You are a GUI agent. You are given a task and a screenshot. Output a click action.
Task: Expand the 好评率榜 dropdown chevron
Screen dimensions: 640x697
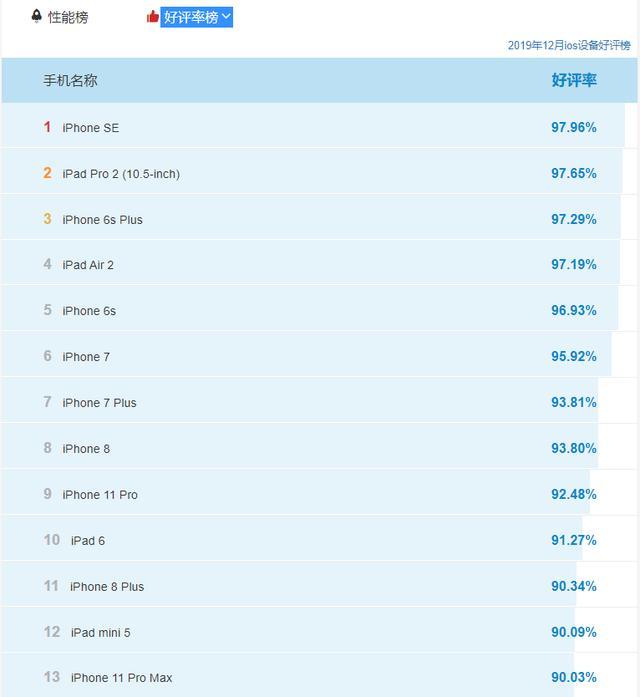pyautogui.click(x=226, y=17)
